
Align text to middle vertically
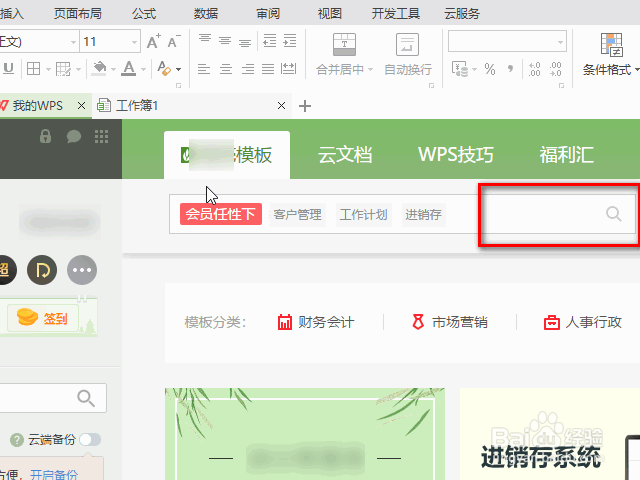(x=225, y=40)
